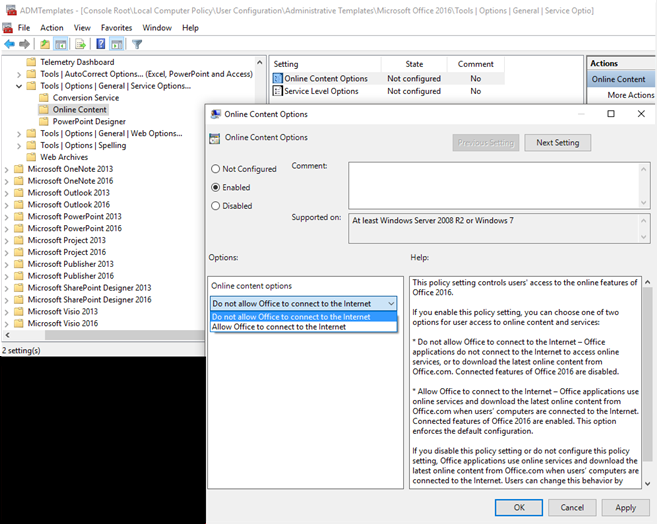The width and height of the screenshot is (657, 524).
Task: Choose Allow Office to connect to the Internet
Action: 304,327
